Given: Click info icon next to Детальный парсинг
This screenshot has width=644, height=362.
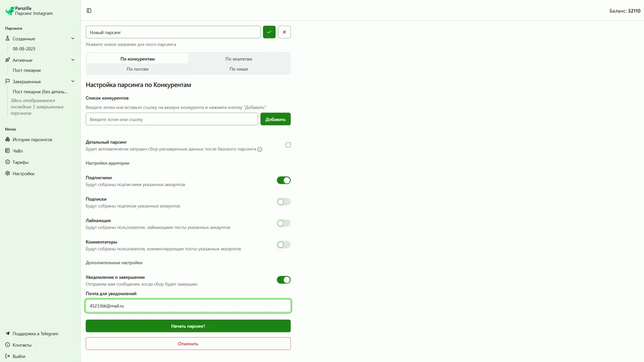Looking at the screenshot, I should tap(260, 150).
